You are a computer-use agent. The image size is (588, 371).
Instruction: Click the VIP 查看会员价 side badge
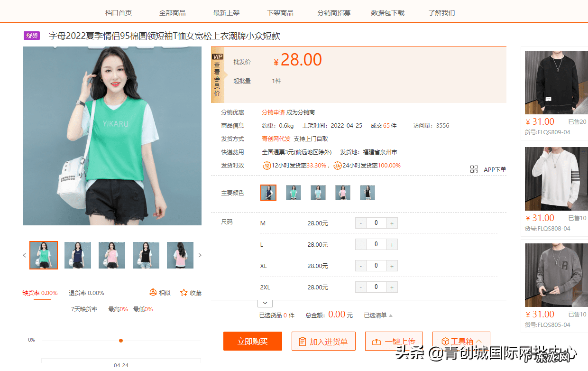218,76
